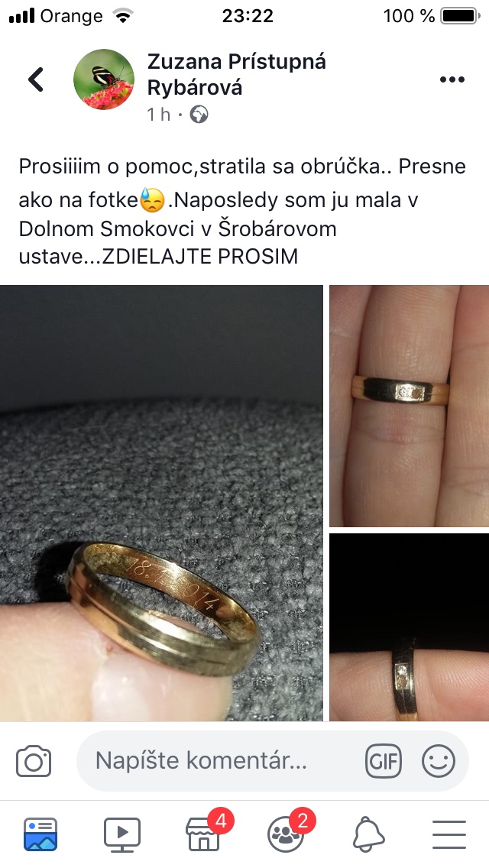Tap the post text about lost ring

coord(242,211)
